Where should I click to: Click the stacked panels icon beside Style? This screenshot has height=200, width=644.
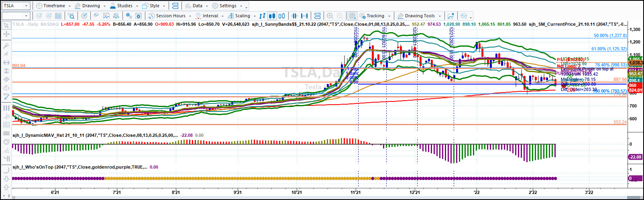(175, 6)
